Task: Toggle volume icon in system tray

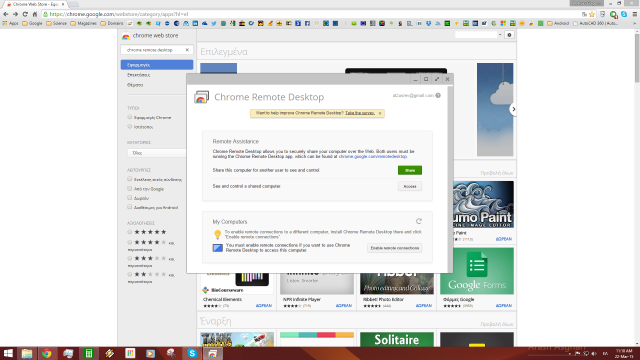Action: [594, 353]
